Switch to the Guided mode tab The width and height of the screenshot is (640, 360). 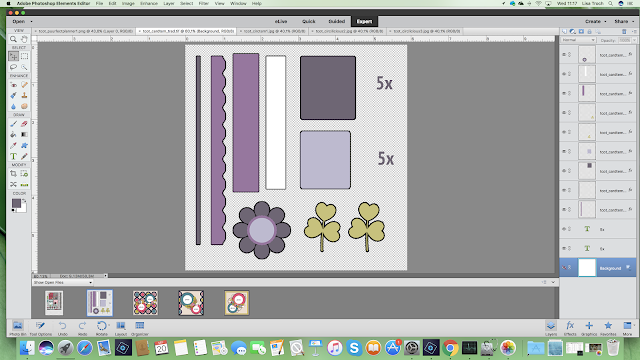coord(337,21)
